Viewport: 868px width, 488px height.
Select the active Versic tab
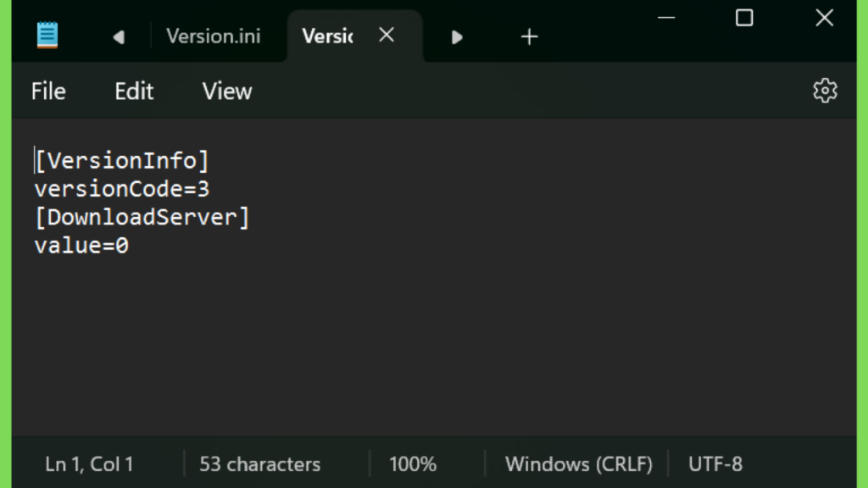[x=327, y=36]
